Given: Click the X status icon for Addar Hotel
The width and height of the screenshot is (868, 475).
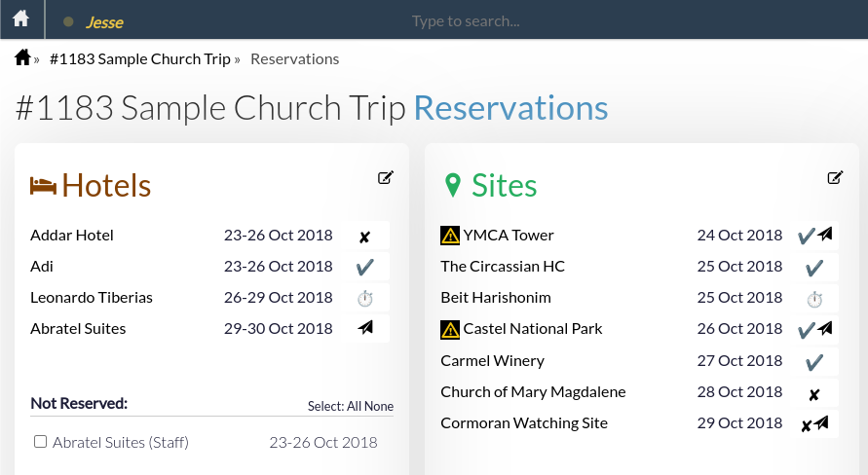Looking at the screenshot, I should [x=364, y=237].
